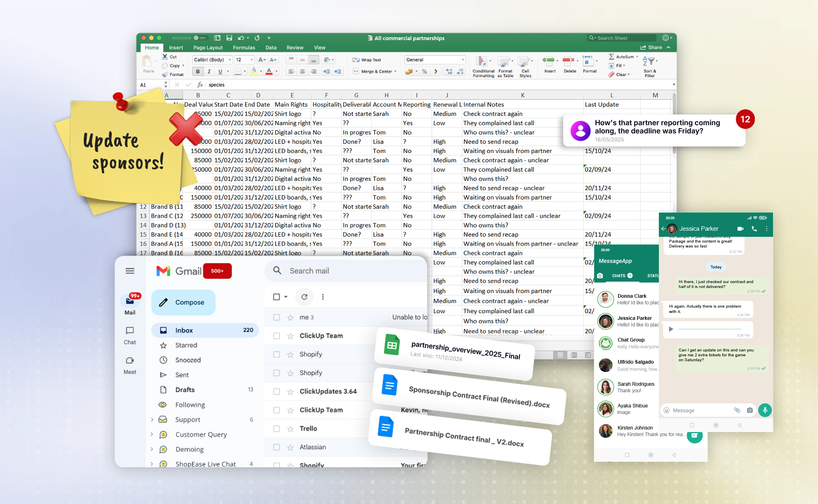Screen dimensions: 818x504
Task: Click the Gmail refresh icon
Action: (x=304, y=297)
